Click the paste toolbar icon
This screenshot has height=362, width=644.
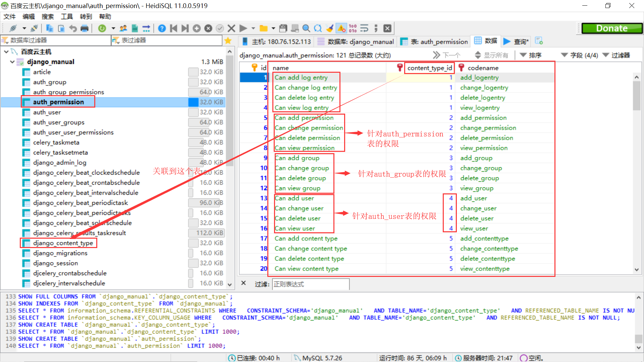click(x=61, y=28)
